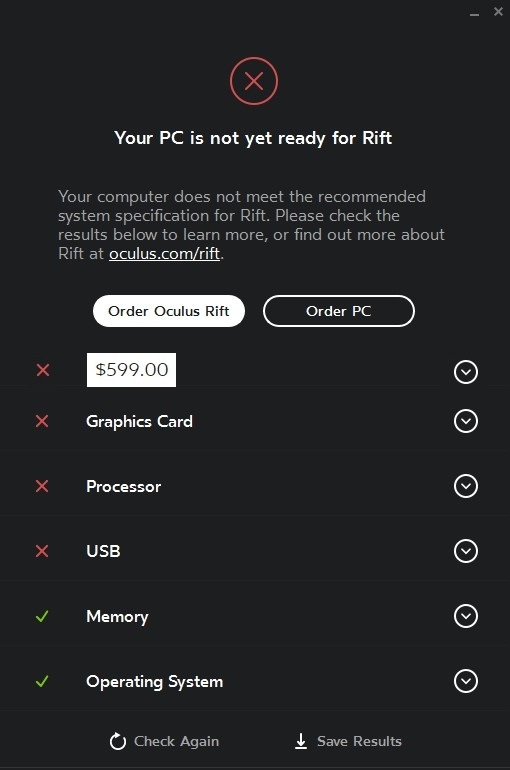
Task: Expand the Graphics Card details
Action: pos(466,421)
